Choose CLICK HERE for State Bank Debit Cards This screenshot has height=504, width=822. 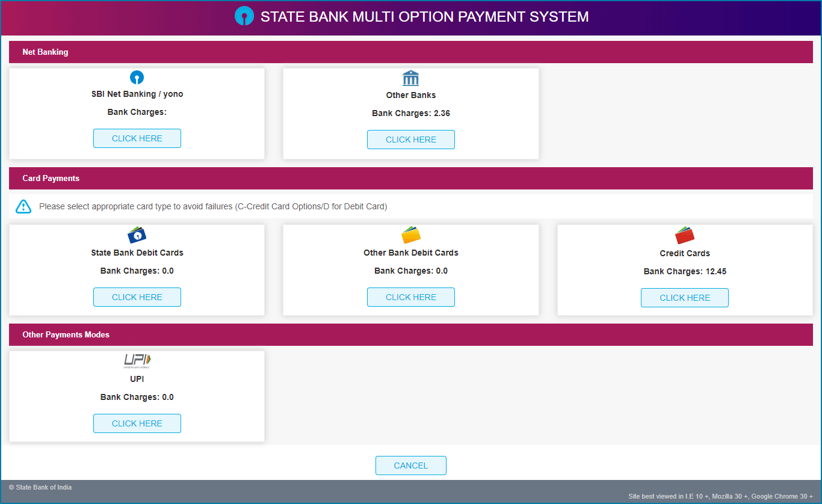137,297
